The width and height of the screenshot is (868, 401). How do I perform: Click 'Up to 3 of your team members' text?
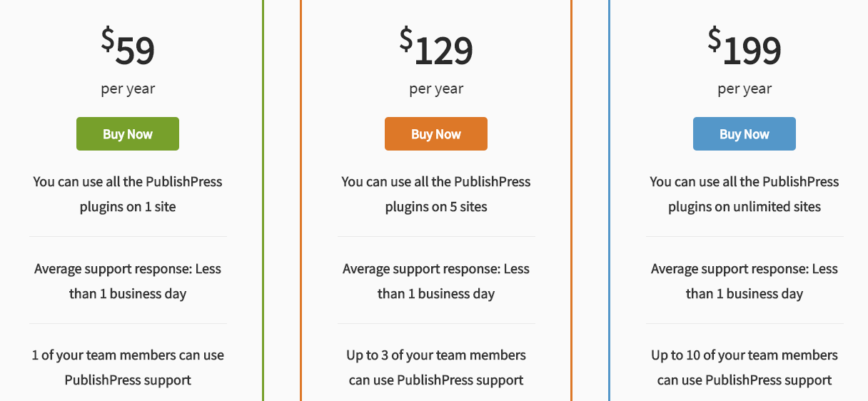[436, 355]
